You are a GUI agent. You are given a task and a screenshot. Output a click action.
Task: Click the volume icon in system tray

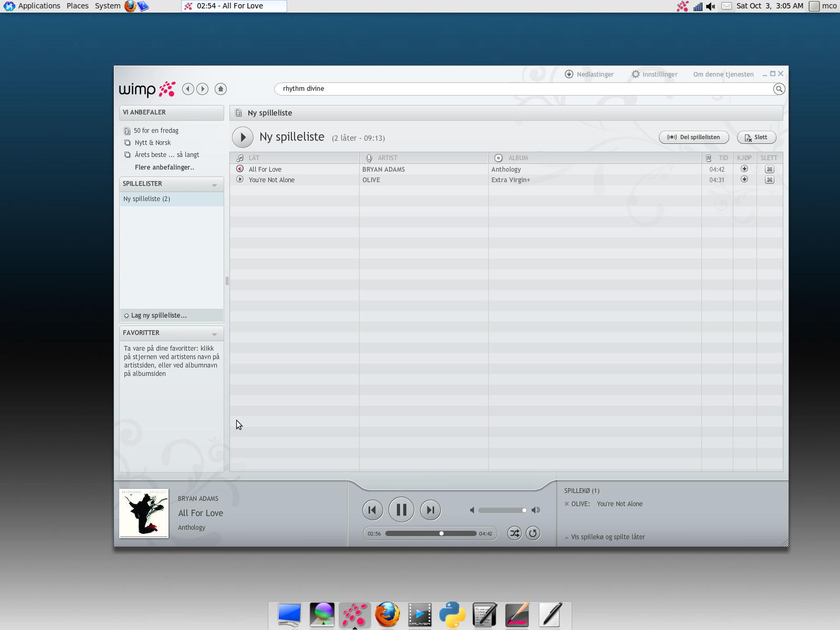711,6
